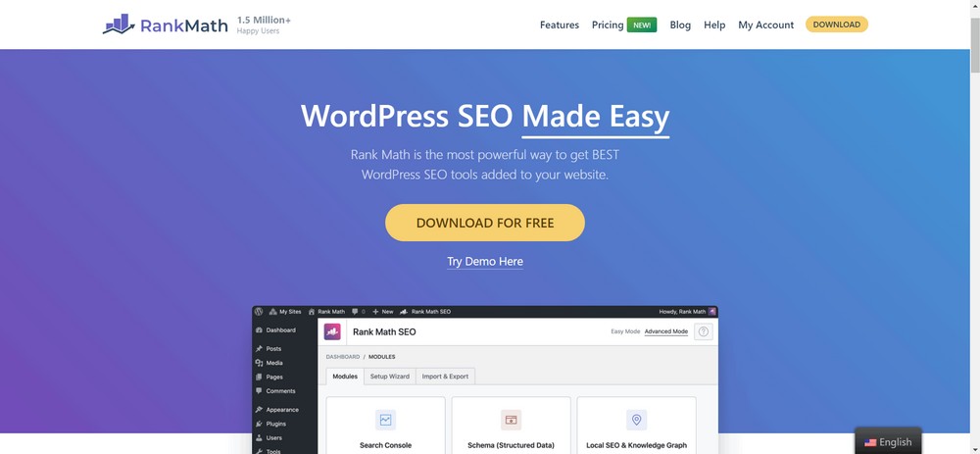The height and width of the screenshot is (454, 980).
Task: Click the Tools wrench icon in the sidebar
Action: click(260, 451)
